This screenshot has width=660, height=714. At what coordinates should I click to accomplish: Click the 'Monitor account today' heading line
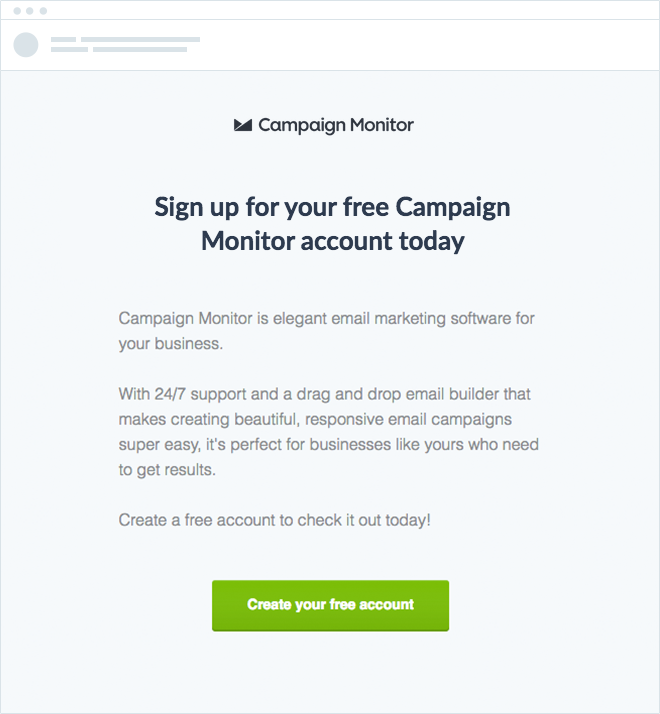tap(333, 241)
